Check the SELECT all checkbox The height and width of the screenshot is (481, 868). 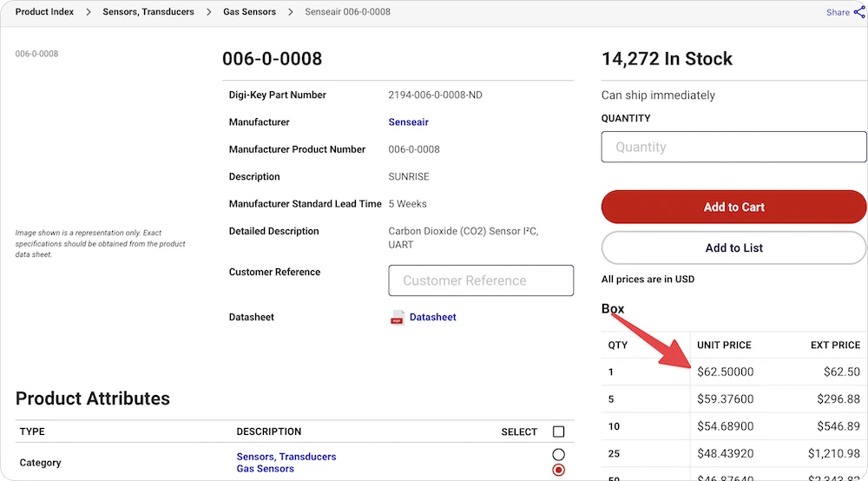pos(558,432)
